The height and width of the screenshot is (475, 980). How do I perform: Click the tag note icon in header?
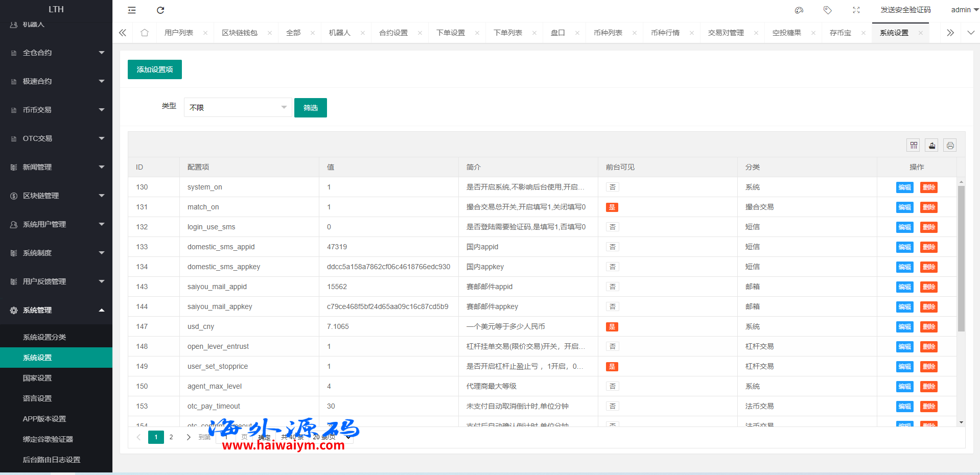[x=828, y=10]
